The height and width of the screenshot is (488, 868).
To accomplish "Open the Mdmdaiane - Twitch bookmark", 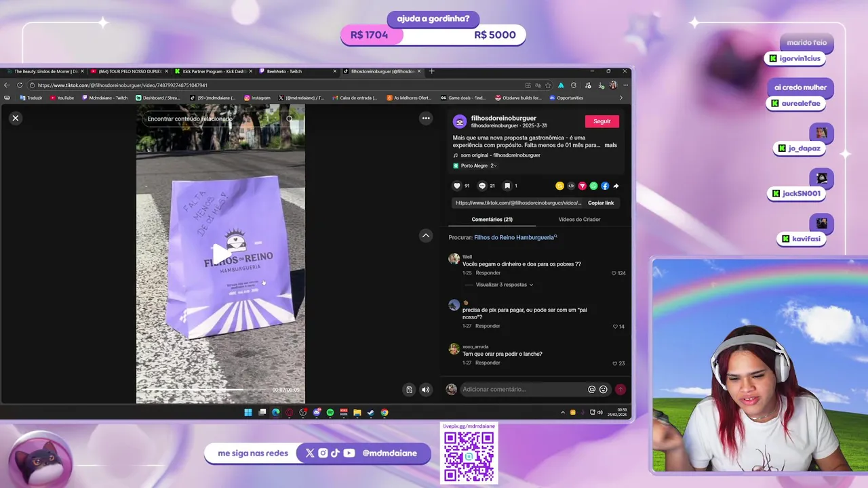I will (105, 98).
